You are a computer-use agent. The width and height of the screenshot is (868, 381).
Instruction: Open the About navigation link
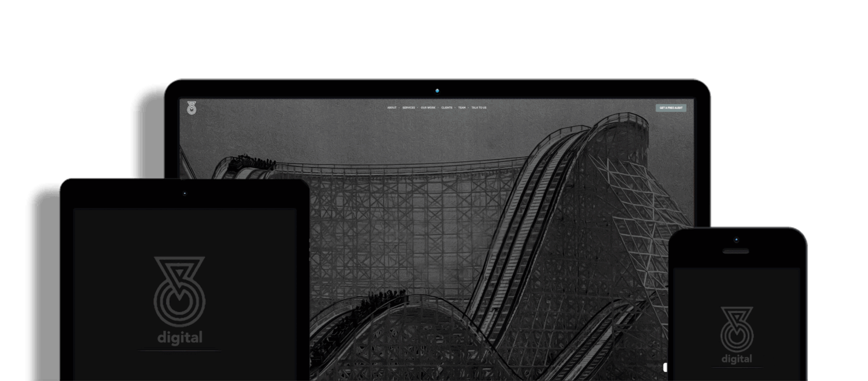point(392,108)
